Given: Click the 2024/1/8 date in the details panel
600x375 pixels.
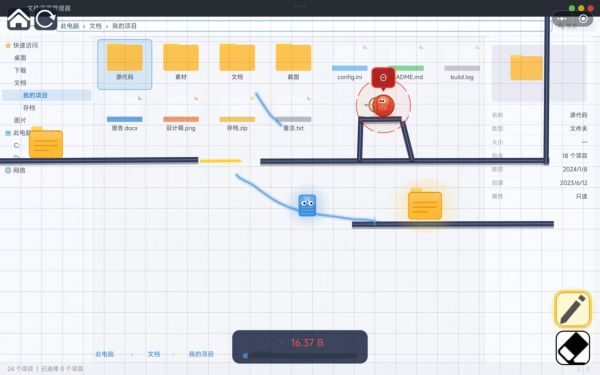Looking at the screenshot, I should pos(575,169).
